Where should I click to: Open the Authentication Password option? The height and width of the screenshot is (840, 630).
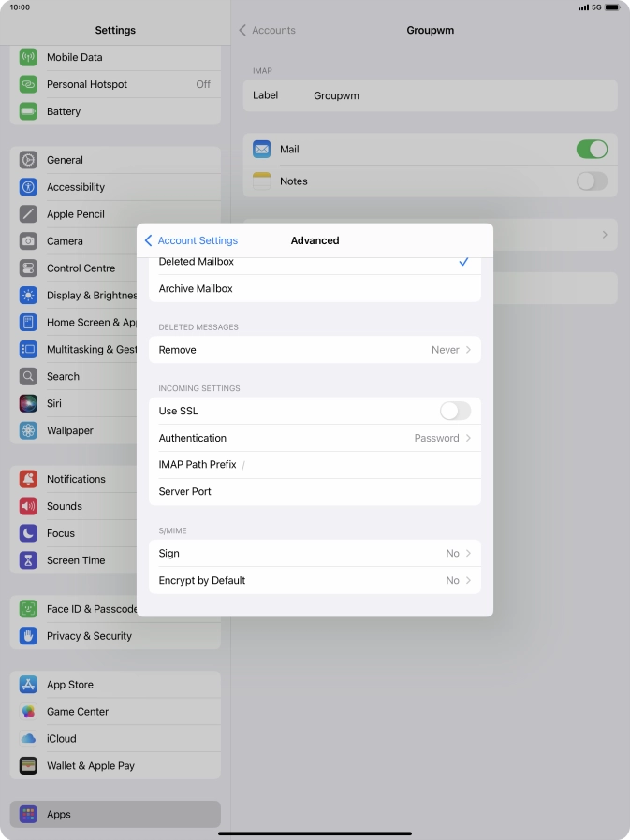(x=315, y=438)
